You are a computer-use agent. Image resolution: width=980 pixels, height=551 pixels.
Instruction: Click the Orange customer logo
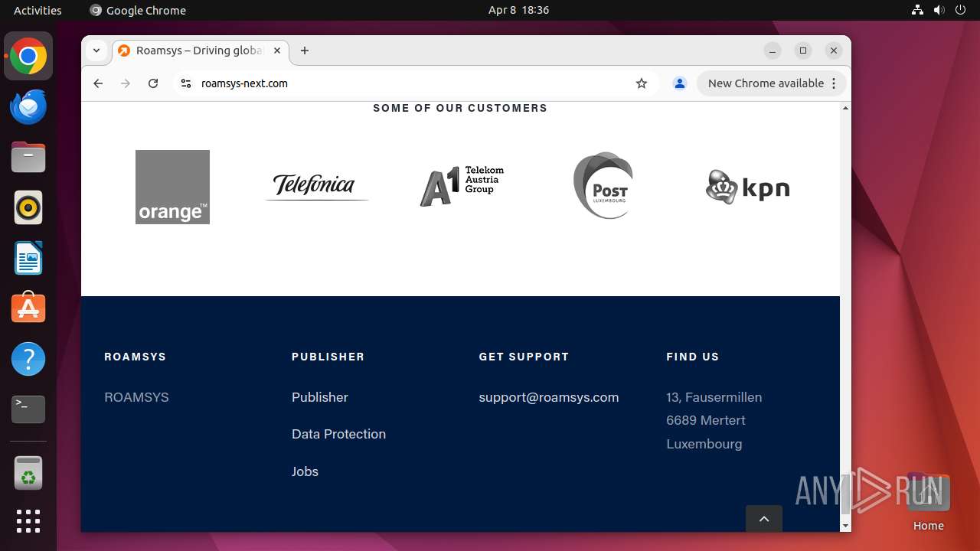(x=172, y=187)
